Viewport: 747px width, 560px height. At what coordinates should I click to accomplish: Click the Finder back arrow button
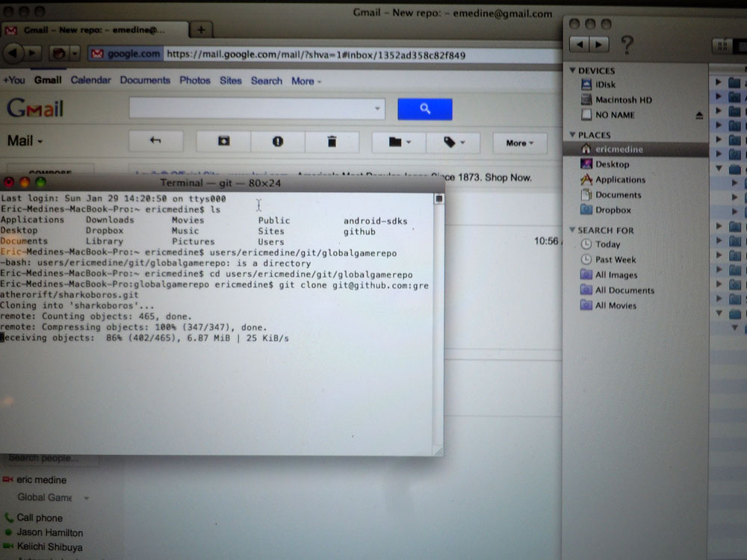pyautogui.click(x=580, y=45)
